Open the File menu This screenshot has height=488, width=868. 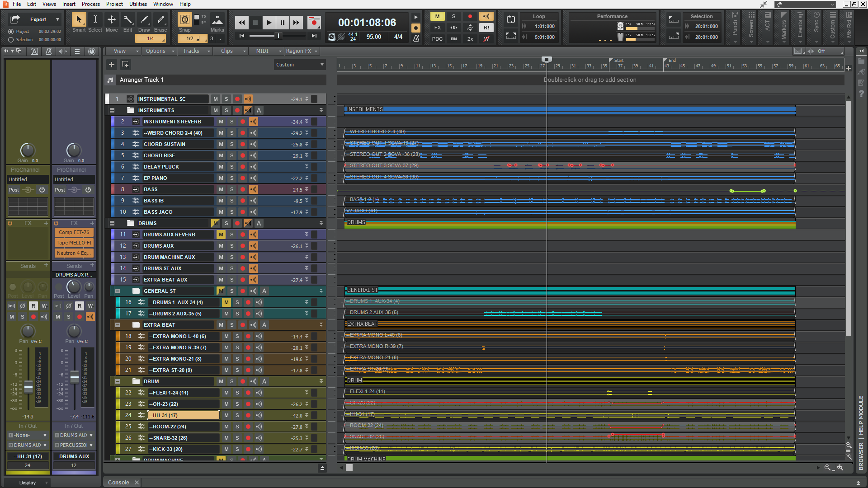17,4
